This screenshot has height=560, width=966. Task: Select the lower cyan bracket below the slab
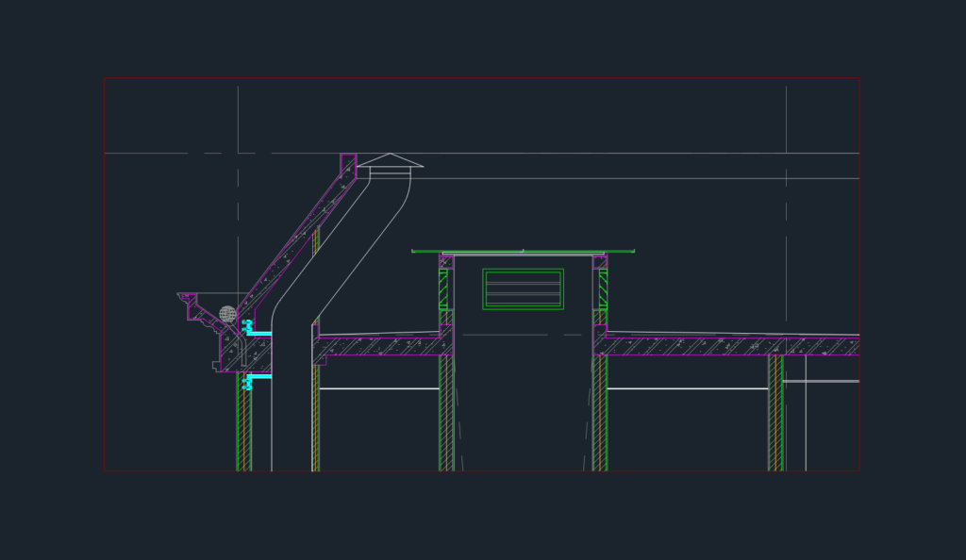coord(257,382)
